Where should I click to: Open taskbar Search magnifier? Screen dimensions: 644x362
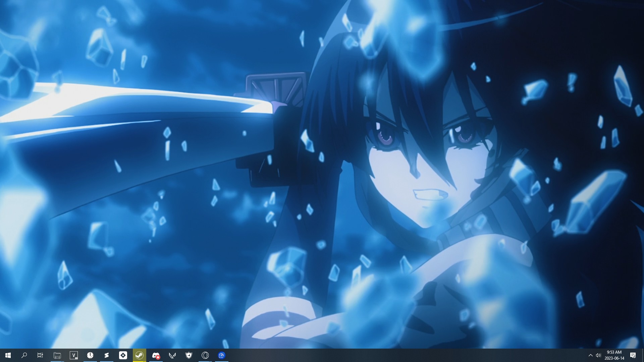tap(24, 355)
